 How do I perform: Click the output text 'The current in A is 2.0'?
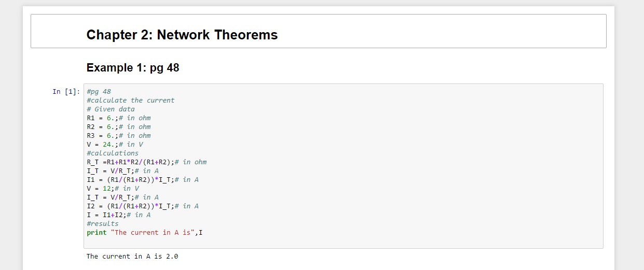click(x=132, y=257)
